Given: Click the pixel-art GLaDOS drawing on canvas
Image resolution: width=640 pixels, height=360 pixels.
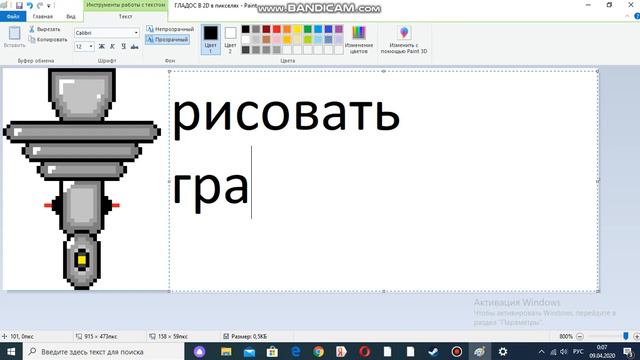Looking at the screenshot, I should (82, 179).
